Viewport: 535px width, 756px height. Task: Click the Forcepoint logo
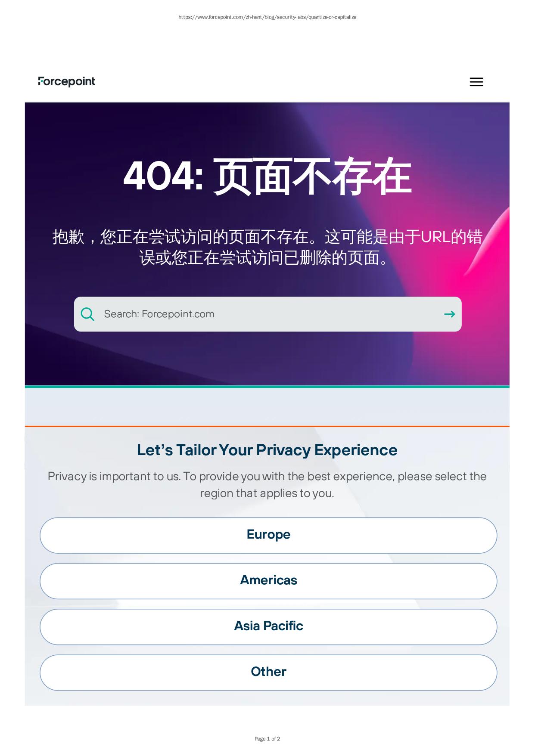click(x=67, y=81)
